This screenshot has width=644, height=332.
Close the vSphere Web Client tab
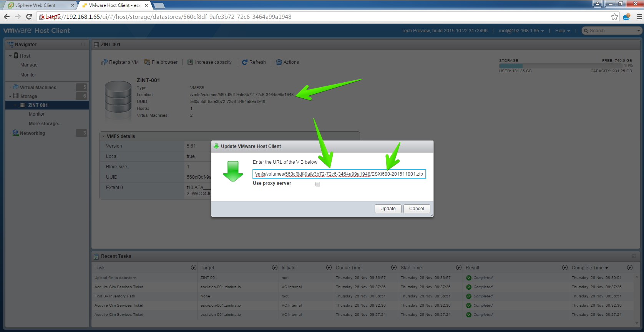(73, 5)
